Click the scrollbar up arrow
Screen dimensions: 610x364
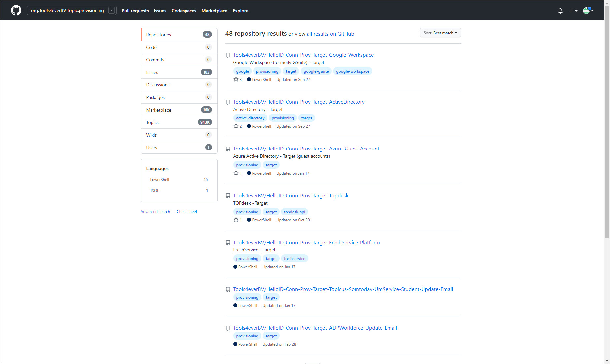607,3
